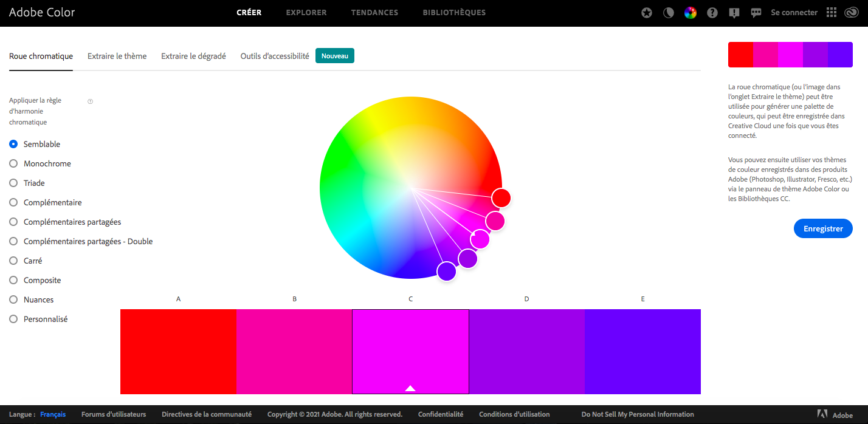The image size is (868, 424).
Task: Click Se connecter
Action: (x=794, y=12)
